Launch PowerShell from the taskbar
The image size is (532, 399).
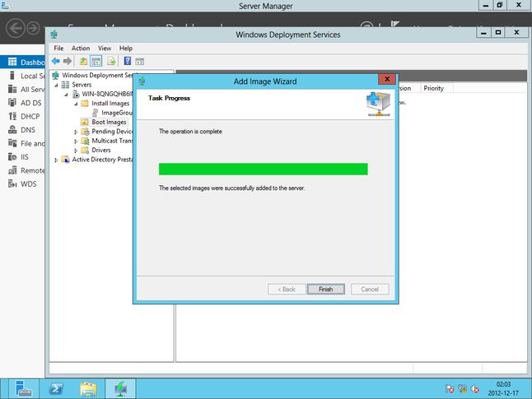click(x=56, y=388)
